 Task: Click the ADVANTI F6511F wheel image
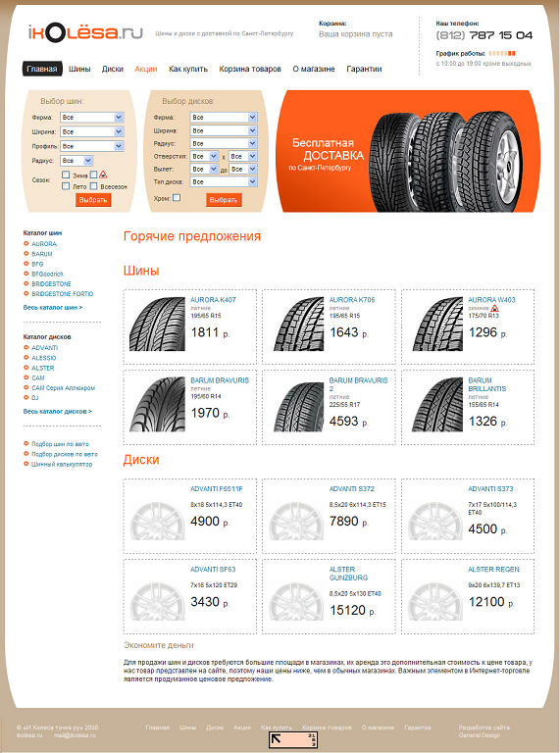click(158, 521)
